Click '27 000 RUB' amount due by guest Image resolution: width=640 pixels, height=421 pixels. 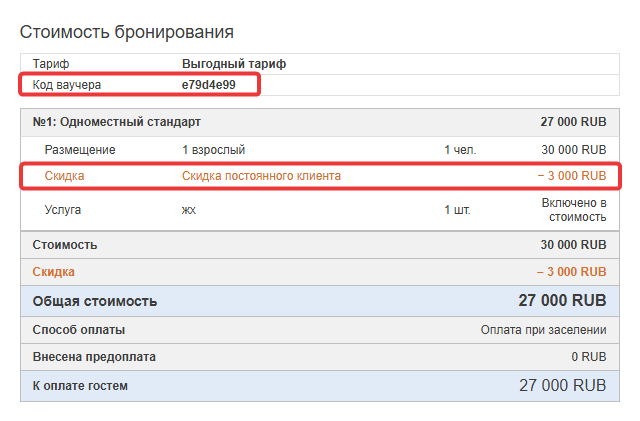(563, 385)
